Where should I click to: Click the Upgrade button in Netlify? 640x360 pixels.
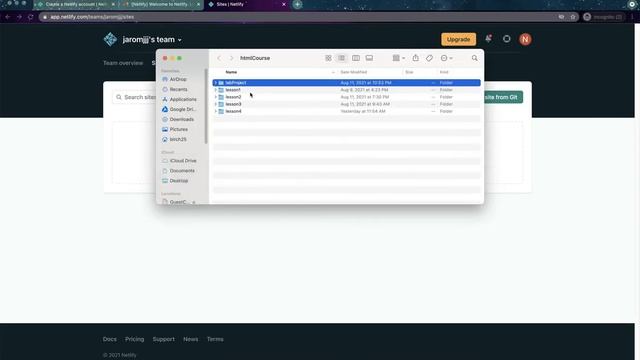458,40
